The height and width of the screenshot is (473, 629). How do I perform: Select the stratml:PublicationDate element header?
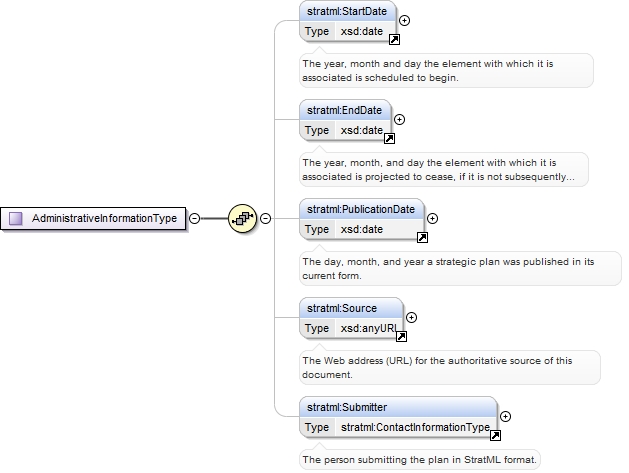pyautogui.click(x=361, y=209)
